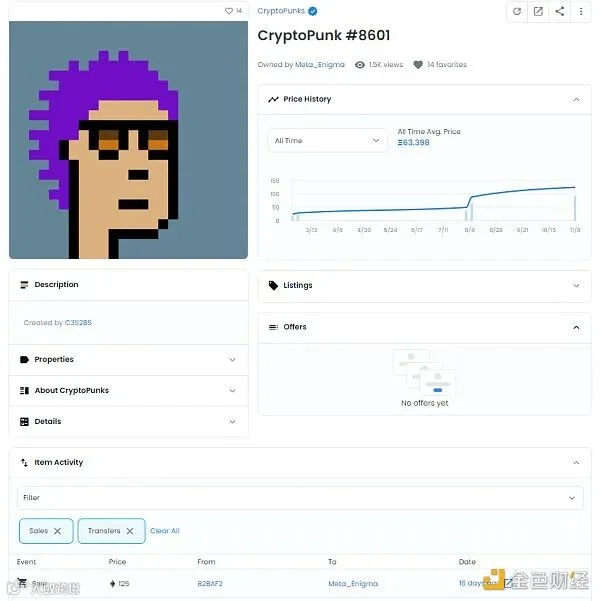This screenshot has width=600, height=601.
Task: Open the external link icon at top
Action: point(538,11)
